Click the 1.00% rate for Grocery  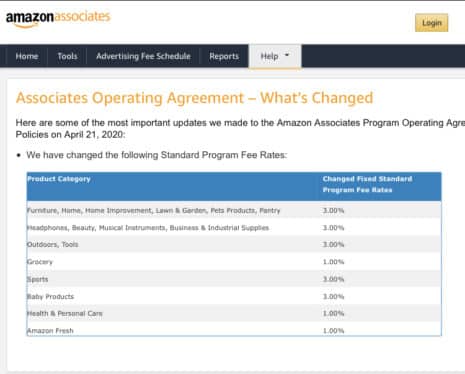[333, 262]
